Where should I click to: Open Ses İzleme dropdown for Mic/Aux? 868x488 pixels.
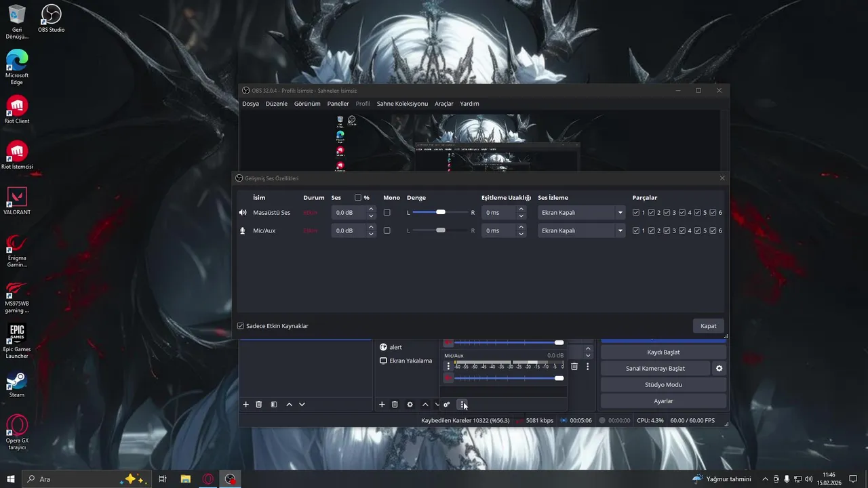click(581, 230)
